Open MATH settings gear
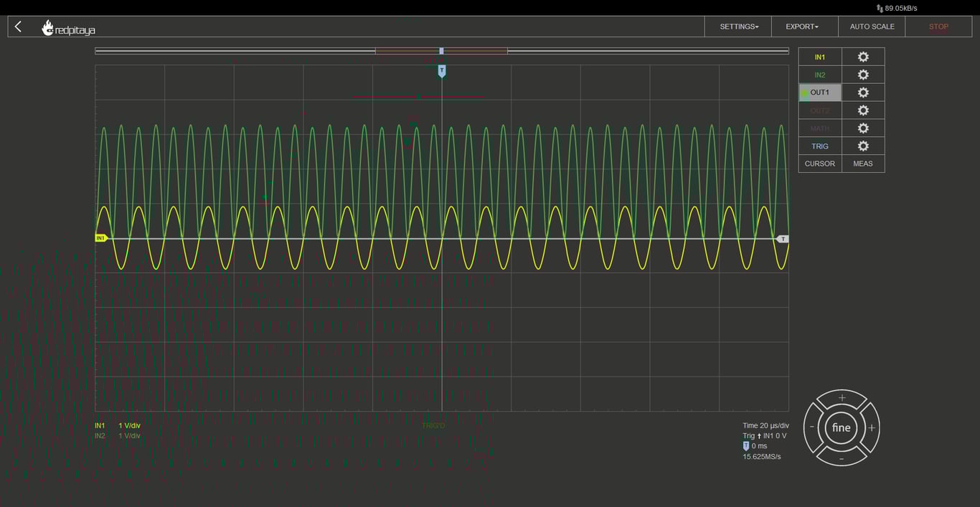 tap(863, 128)
